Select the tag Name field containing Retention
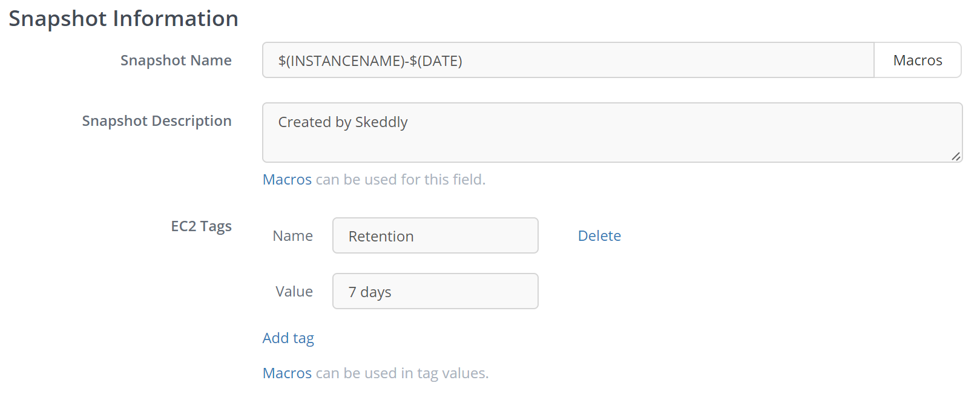The height and width of the screenshot is (400, 980). (435, 235)
